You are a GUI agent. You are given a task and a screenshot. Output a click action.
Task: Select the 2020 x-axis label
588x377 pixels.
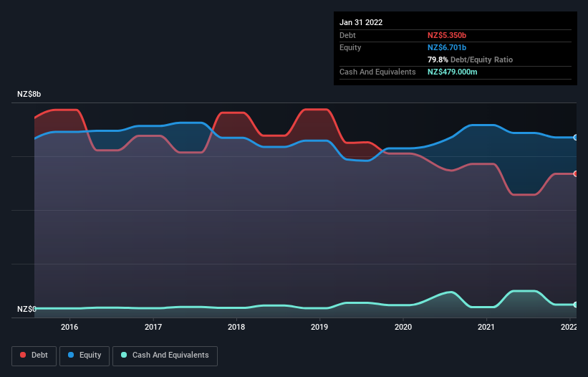(x=403, y=327)
